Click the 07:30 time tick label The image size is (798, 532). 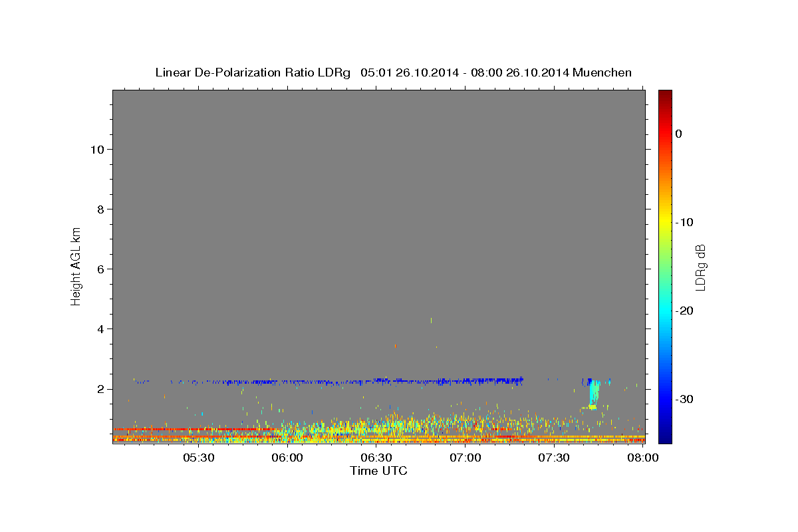[554, 458]
